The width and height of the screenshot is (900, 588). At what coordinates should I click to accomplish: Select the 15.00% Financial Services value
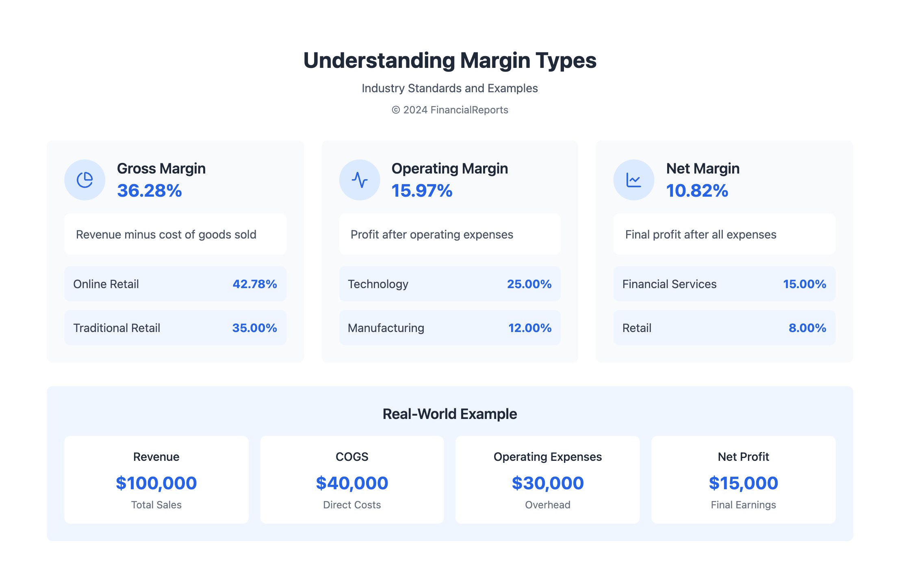(x=805, y=284)
